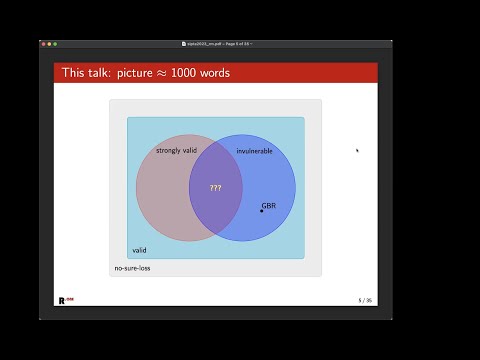Viewport: 480px width, 360px height.
Task: Open the title dropdown chevron after page count
Action: coord(251,44)
